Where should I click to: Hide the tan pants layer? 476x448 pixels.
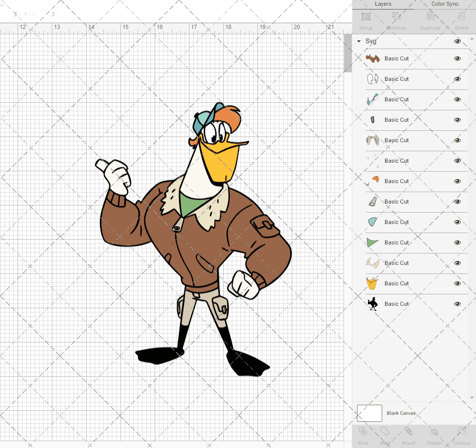(457, 140)
